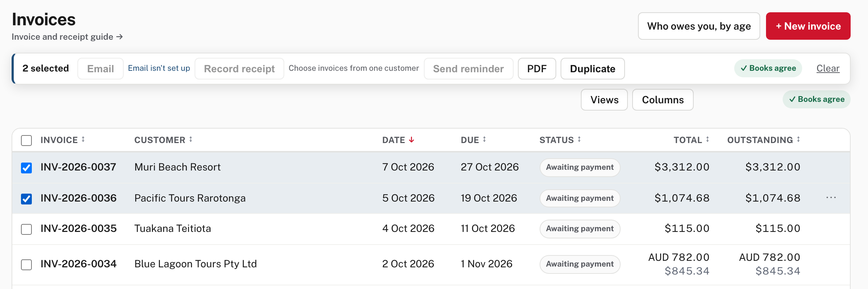Viewport: 868px width, 289px height.
Task: Click the $1,074.68 outstanding amount
Action: click(773, 198)
